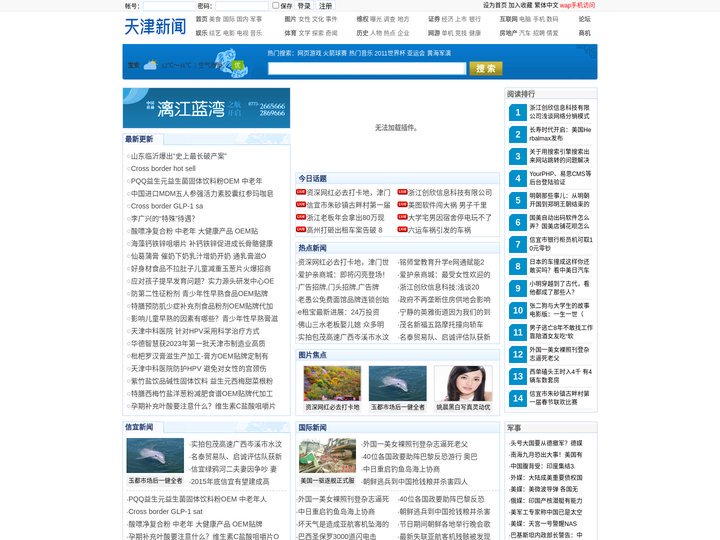The width and height of the screenshot is (720, 540).
Task: Click the 加入收藏 link
Action: [520, 5]
